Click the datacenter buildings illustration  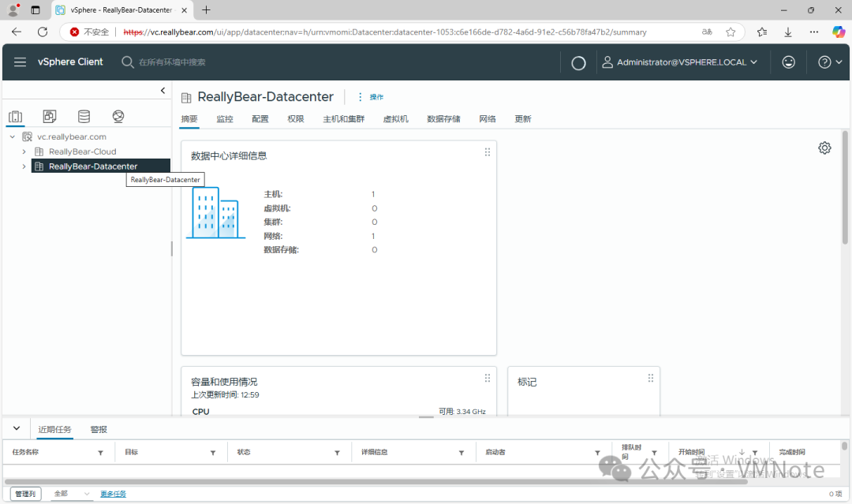point(215,212)
